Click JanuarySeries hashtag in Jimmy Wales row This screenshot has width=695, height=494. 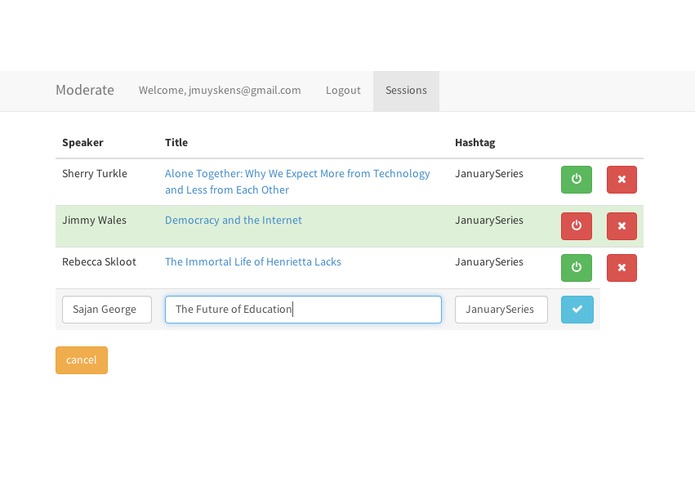tap(489, 220)
